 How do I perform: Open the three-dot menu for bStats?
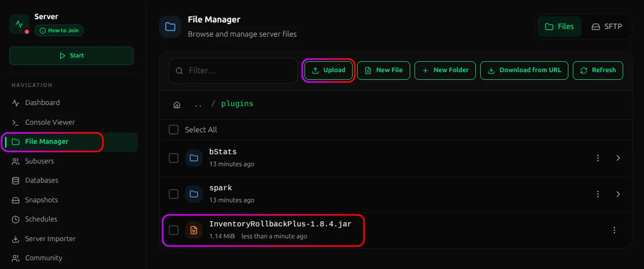point(599,158)
